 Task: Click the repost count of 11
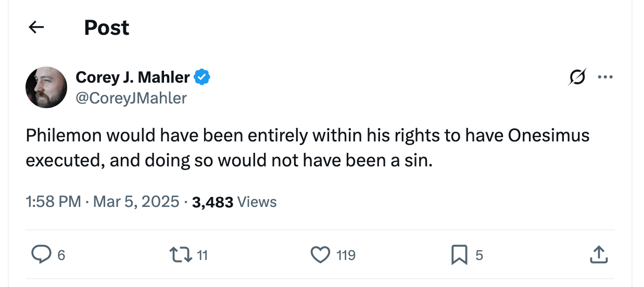pyautogui.click(x=203, y=255)
